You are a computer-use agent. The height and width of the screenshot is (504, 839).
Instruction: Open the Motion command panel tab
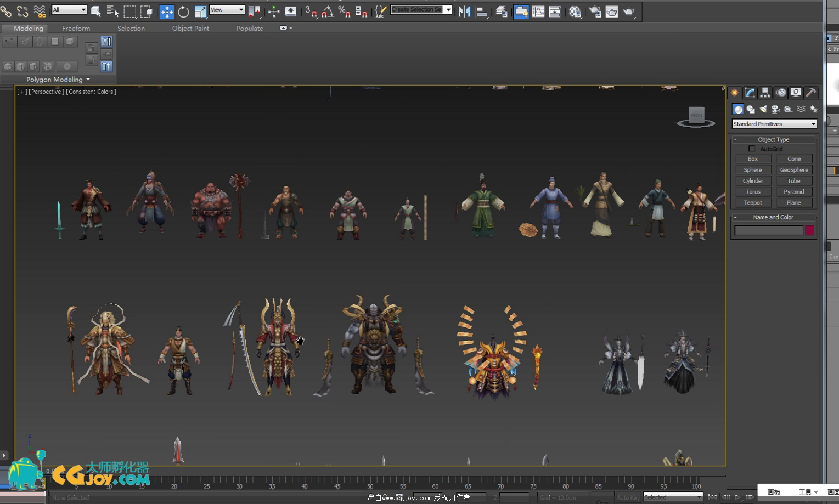click(780, 93)
